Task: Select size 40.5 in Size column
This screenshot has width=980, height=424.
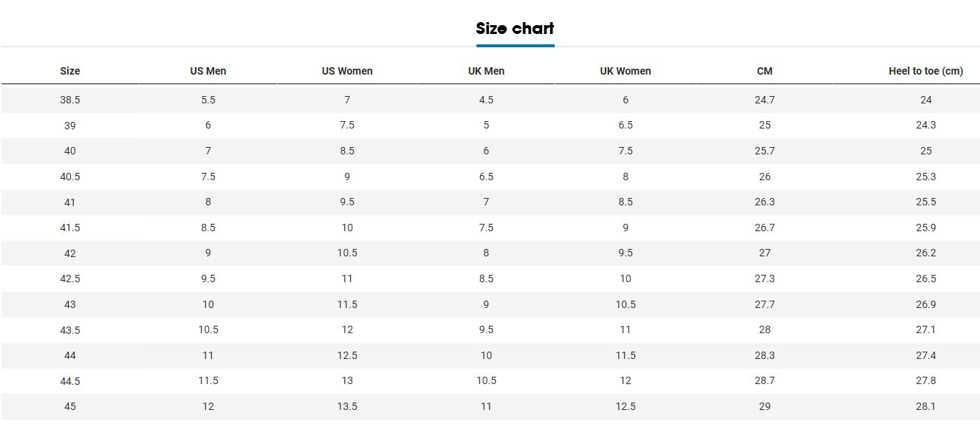Action: (70, 177)
